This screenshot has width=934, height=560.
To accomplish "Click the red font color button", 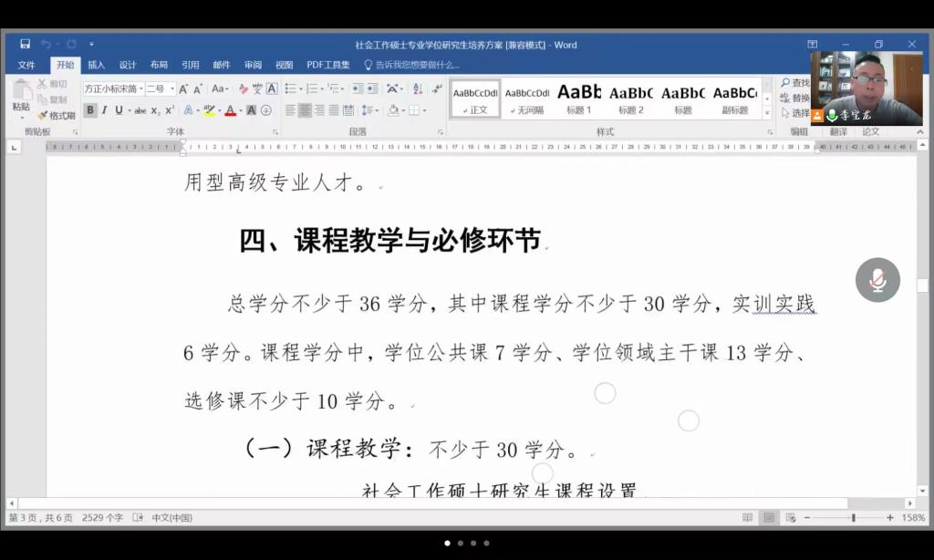I will (230, 110).
